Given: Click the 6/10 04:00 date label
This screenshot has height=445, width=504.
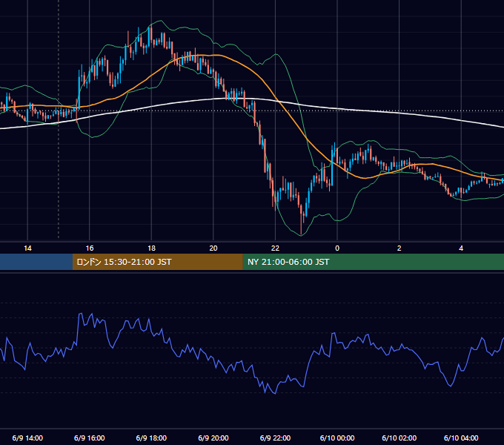Looking at the screenshot, I should click(461, 438).
